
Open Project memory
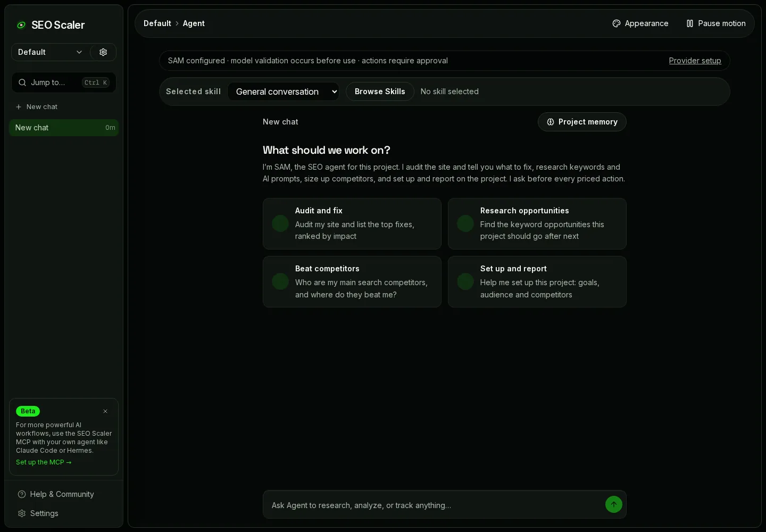[x=582, y=122]
